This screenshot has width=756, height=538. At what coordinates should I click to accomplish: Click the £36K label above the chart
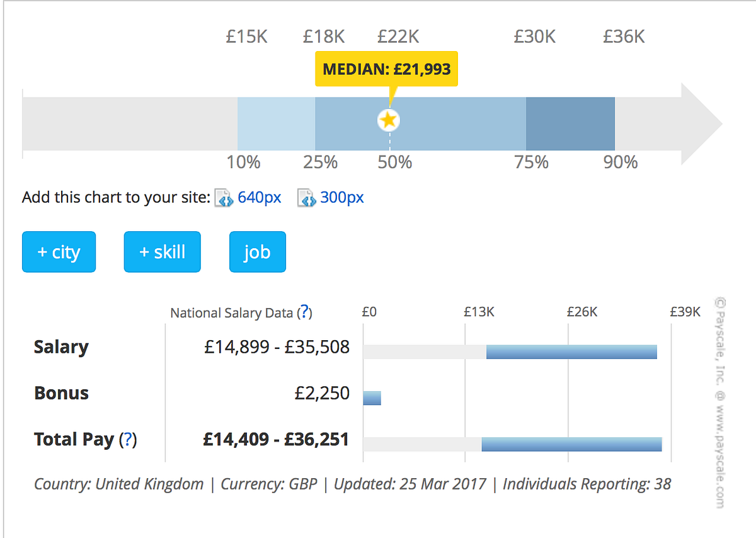point(624,37)
